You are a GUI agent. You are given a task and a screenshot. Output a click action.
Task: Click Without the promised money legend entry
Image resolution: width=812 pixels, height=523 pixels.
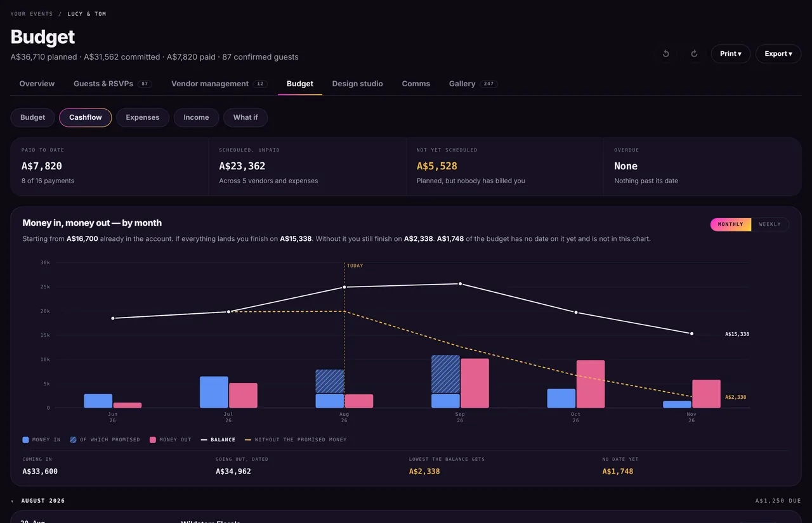point(296,439)
